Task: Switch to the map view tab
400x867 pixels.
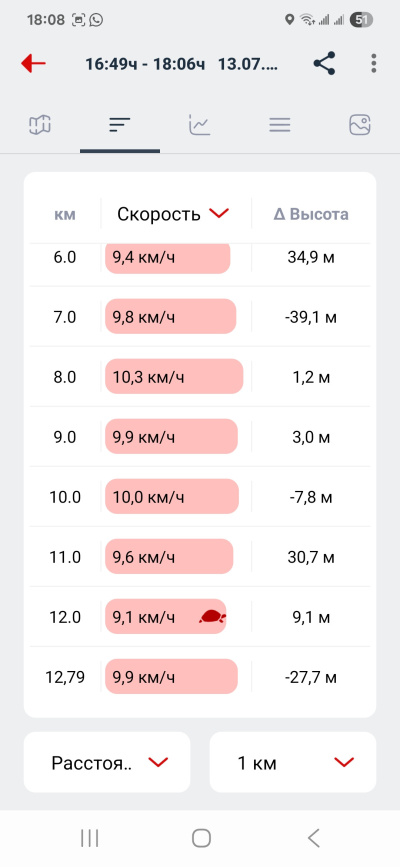Action: click(x=40, y=125)
